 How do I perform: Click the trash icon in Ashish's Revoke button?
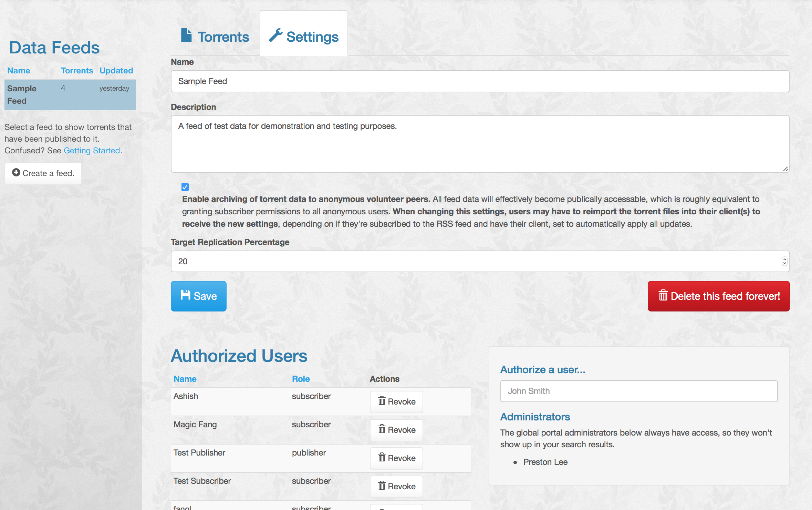pyautogui.click(x=382, y=401)
